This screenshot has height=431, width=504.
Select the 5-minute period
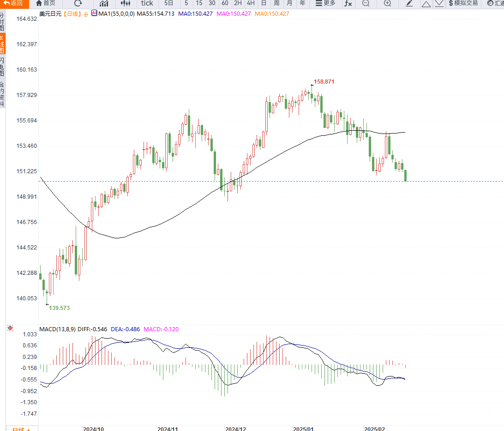[186, 3]
